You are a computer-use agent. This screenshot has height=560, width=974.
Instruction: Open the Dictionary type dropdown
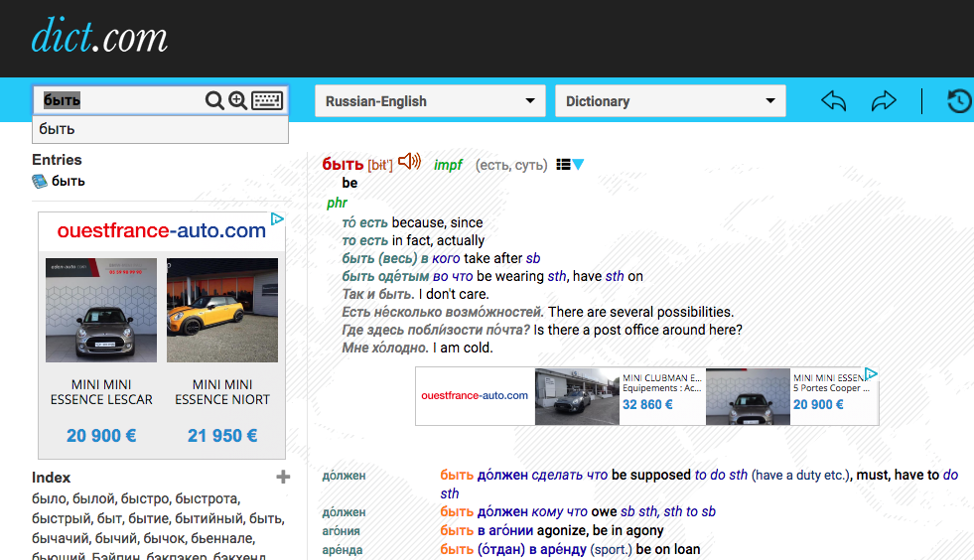(x=670, y=101)
